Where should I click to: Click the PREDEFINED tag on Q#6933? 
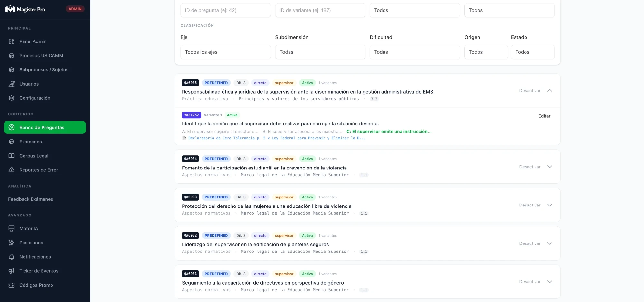click(216, 197)
